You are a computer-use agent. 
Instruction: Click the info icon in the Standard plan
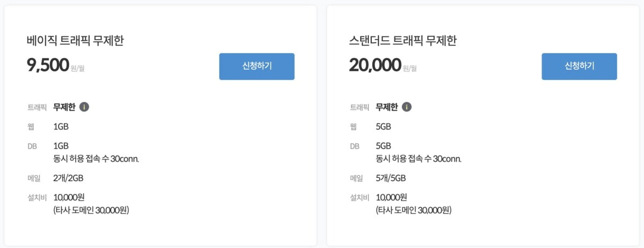(x=407, y=107)
